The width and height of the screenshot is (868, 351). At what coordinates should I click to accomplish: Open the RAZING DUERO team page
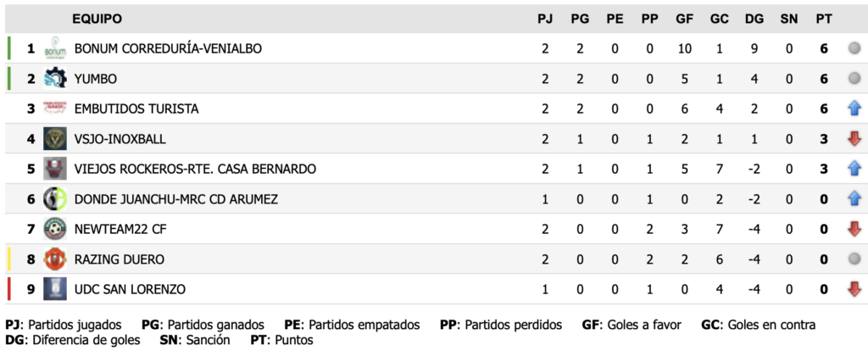pos(120,259)
